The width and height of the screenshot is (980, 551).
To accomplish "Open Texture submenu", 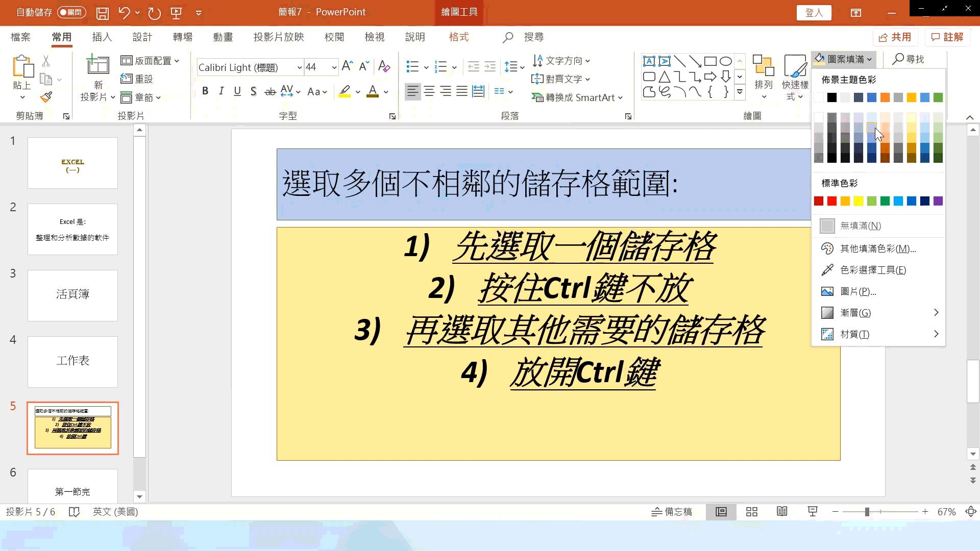I will [878, 334].
